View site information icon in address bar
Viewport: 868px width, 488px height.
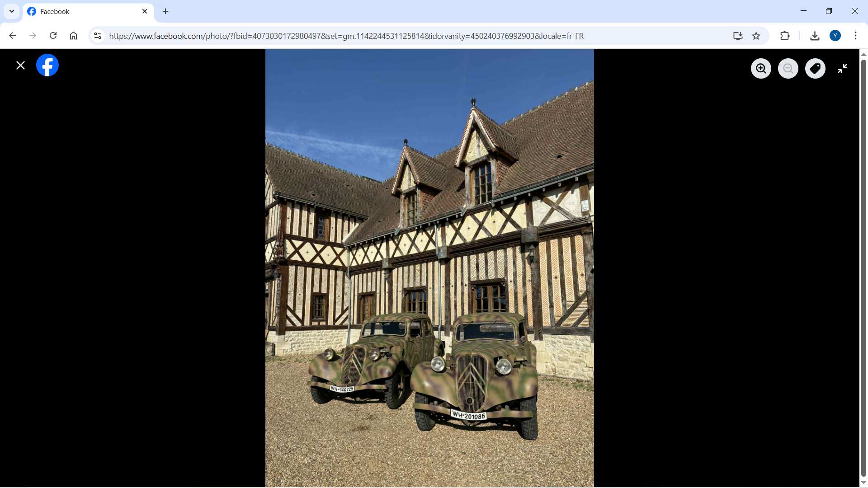click(97, 36)
